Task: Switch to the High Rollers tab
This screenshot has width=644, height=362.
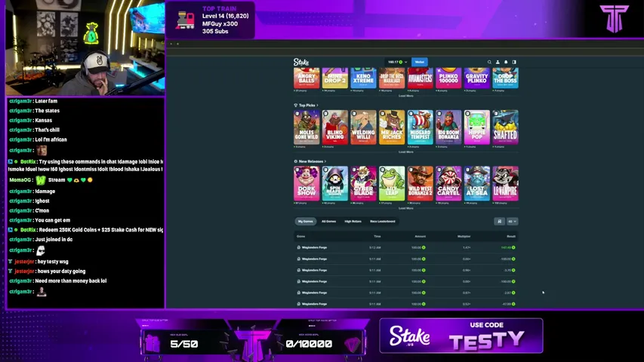Action: tap(353, 221)
